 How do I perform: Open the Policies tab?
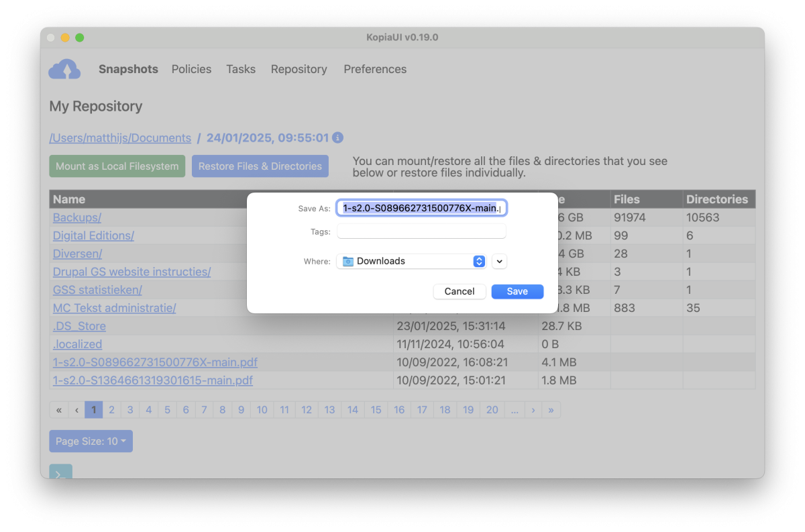191,69
